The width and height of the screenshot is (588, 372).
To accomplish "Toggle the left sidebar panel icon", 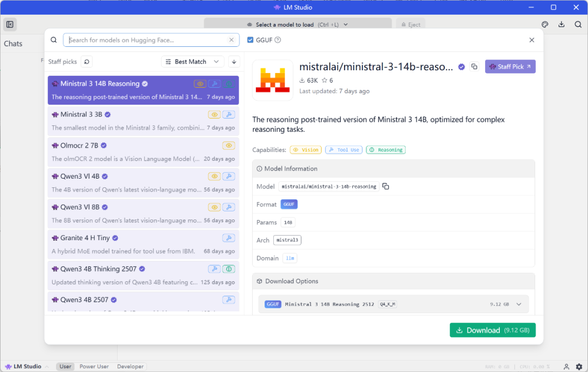I will coord(10,25).
